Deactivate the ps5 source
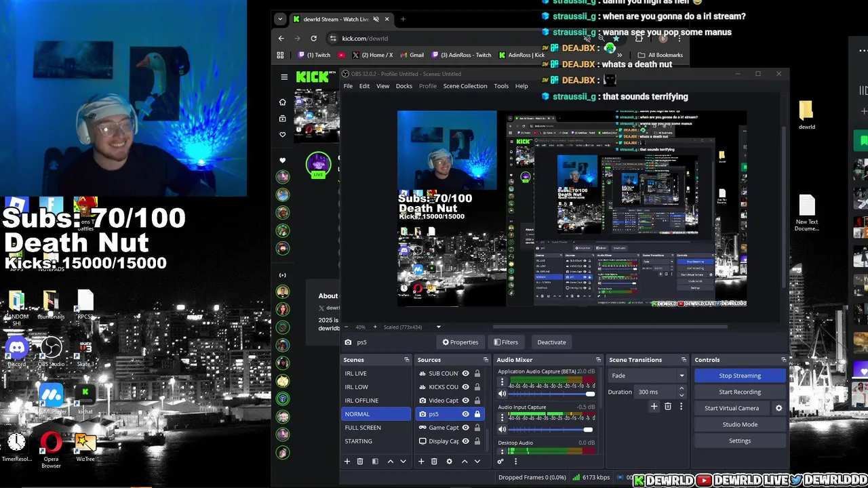 tap(551, 342)
